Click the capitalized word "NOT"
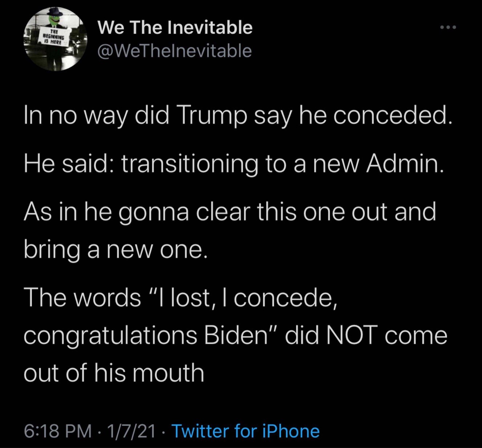 [351, 335]
